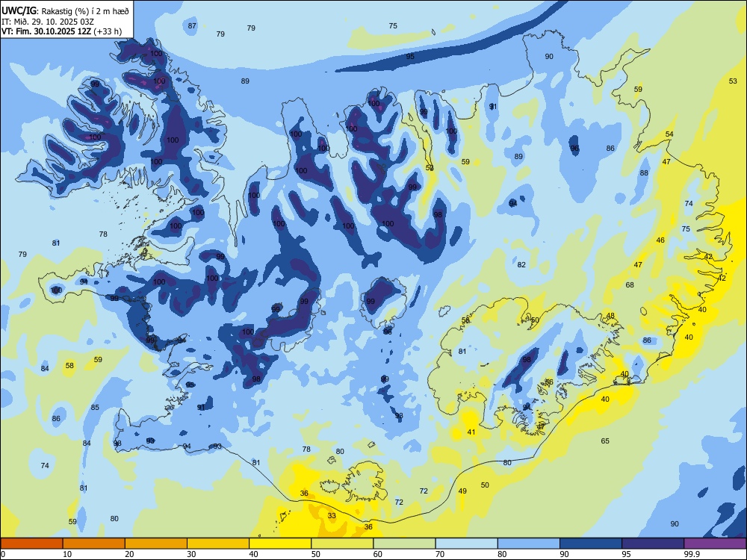Pick the 40–50 bright yellow legend swatch

point(280,544)
